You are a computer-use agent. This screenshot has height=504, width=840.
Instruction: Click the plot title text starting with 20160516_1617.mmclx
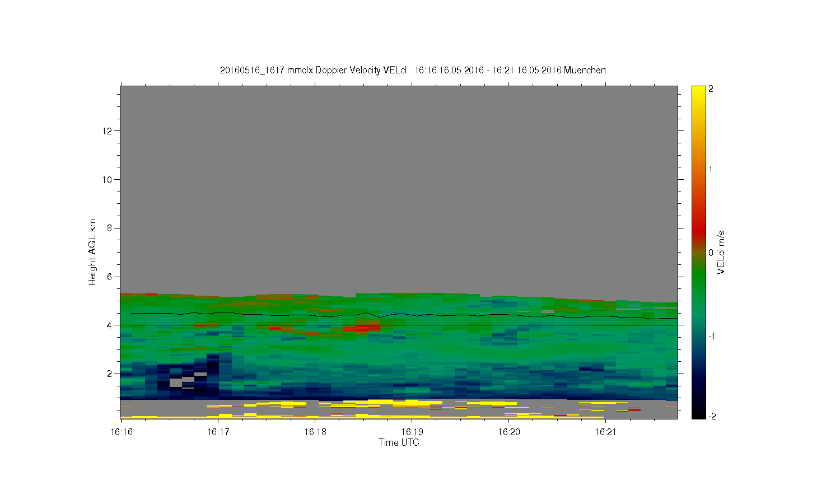coord(413,70)
